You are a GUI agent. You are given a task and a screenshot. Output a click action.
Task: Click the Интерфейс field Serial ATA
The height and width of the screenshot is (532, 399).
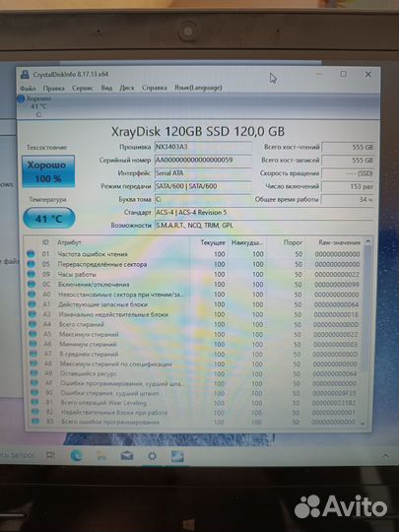point(203,173)
